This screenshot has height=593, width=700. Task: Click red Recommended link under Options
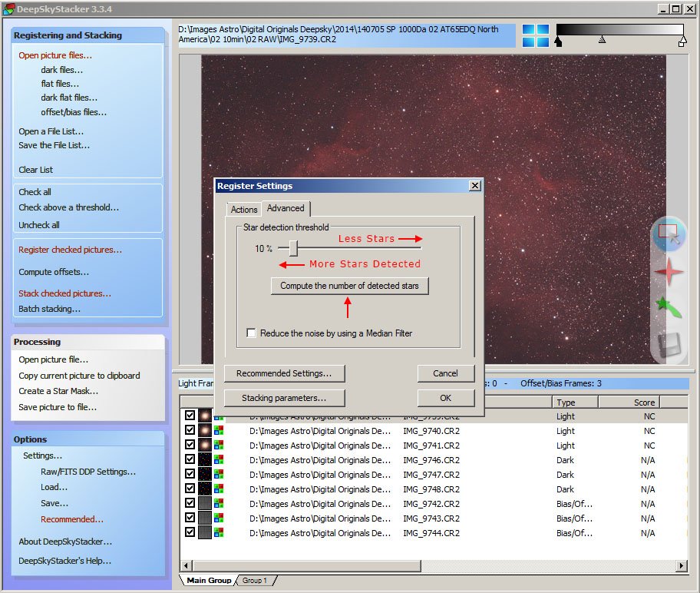tap(72, 519)
